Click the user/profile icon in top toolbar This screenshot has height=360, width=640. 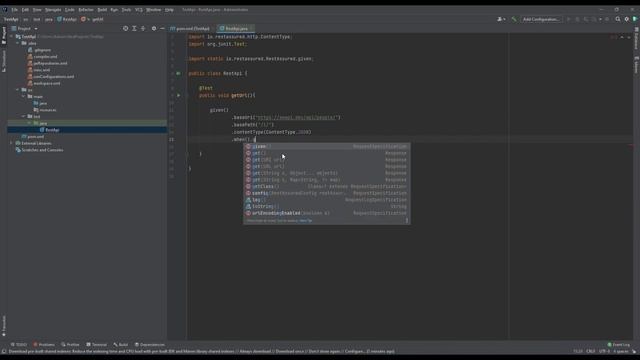click(501, 19)
